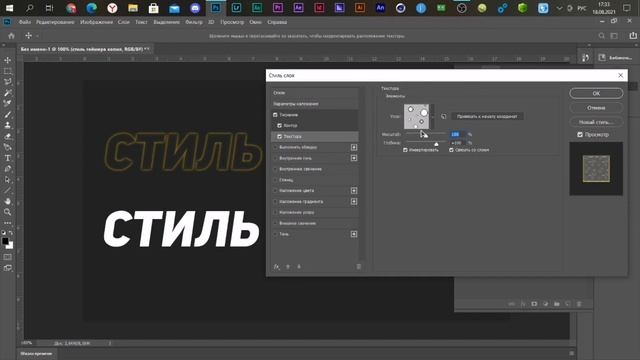Add layer mask icon in Layers panel
The width and height of the screenshot is (640, 360).
point(534,304)
